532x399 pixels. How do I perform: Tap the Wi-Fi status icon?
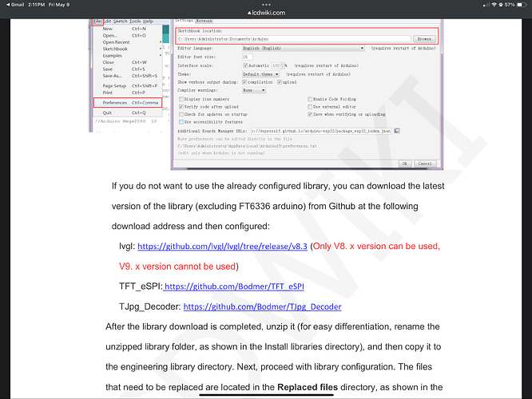[494, 5]
